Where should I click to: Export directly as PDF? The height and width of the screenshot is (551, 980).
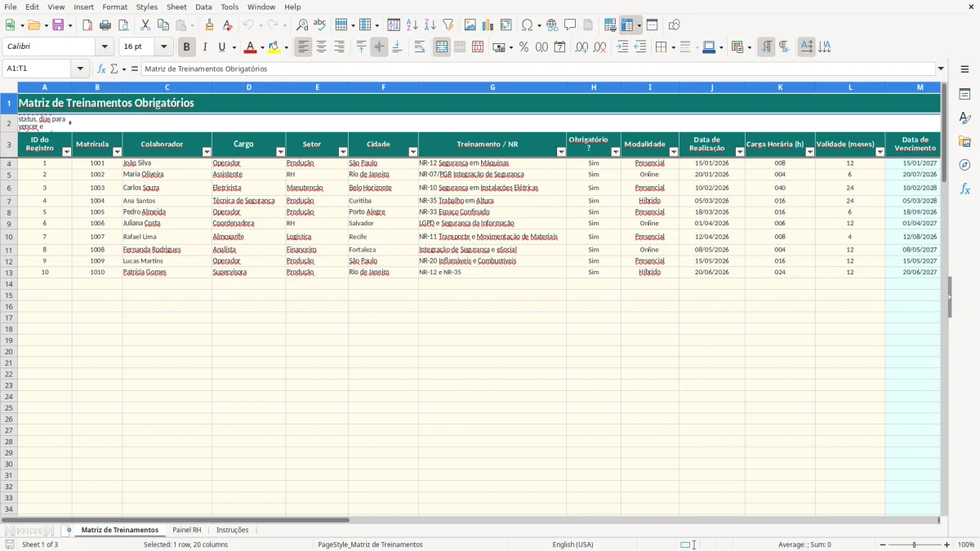pos(87,25)
